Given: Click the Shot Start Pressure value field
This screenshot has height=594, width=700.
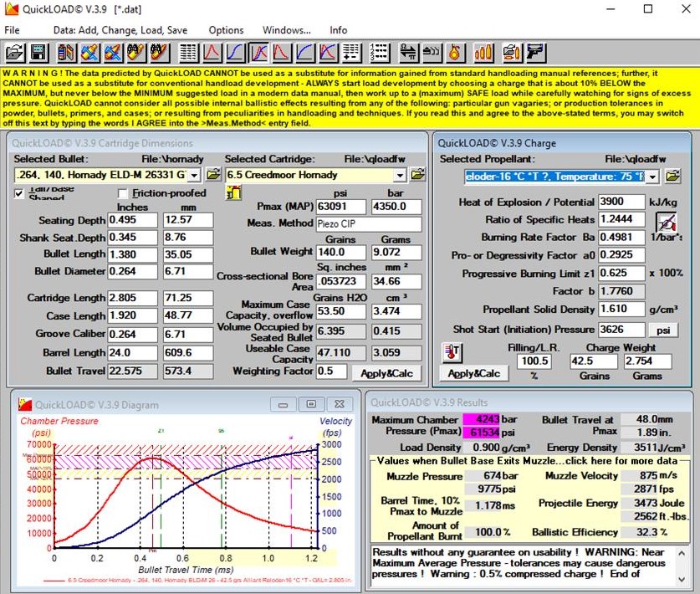Looking at the screenshot, I should point(621,330).
